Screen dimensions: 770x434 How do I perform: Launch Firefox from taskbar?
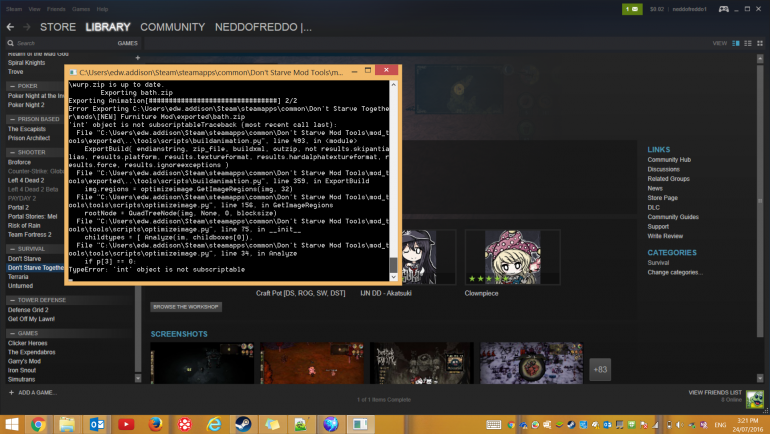(x=155, y=424)
